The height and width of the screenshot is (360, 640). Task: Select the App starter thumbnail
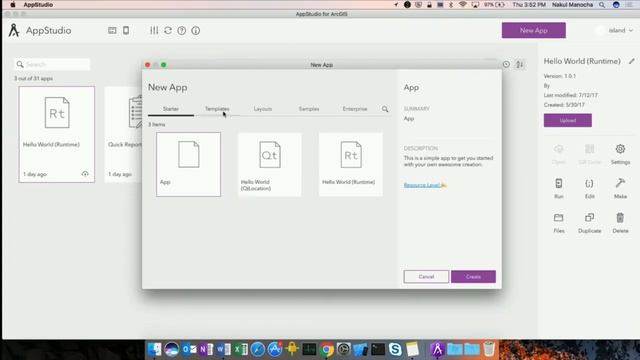[189, 164]
